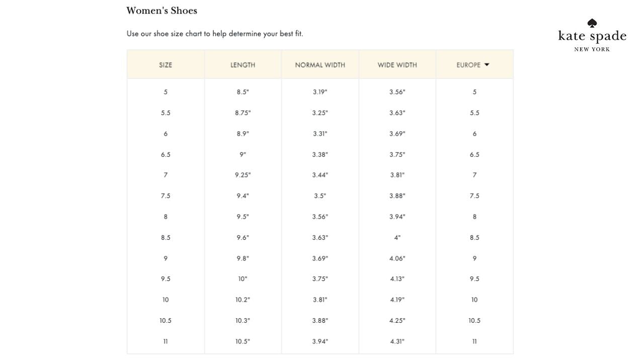Click the NEW YORK text under the logo
Screen dimensions: 644x362
coord(592,49)
